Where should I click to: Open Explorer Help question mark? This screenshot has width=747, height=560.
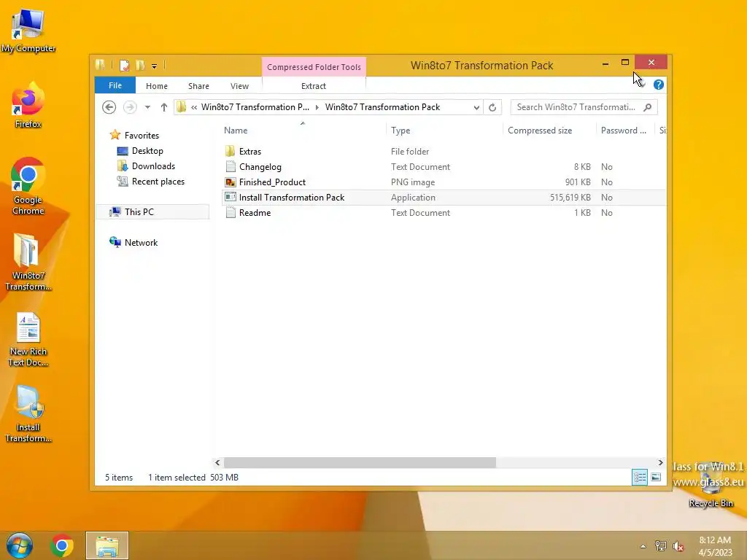[659, 85]
